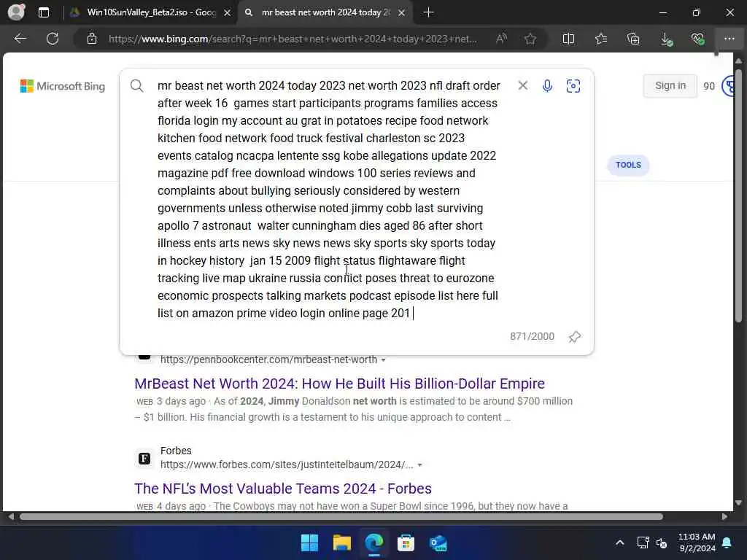Select the mr beast net worth tab
Viewport: 747px width, 560px height.
tap(325, 12)
